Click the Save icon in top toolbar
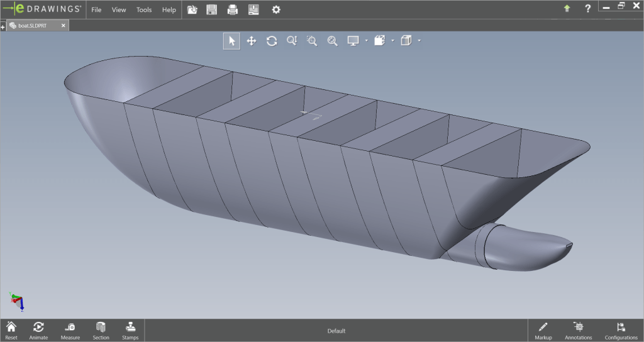This screenshot has height=342, width=644. pos(212,9)
